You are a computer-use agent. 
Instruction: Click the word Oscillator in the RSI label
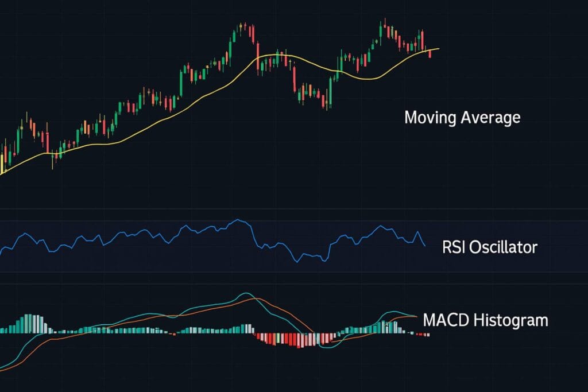click(x=504, y=247)
